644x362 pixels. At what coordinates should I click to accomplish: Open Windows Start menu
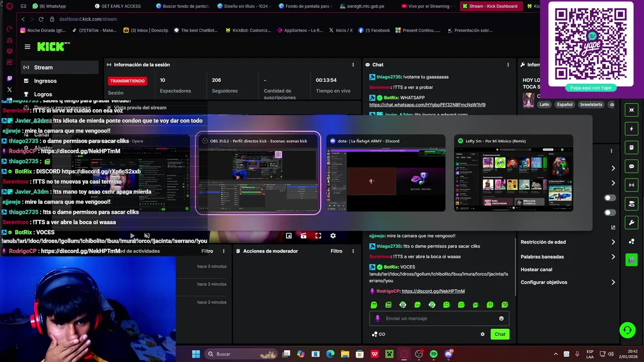tap(196, 354)
